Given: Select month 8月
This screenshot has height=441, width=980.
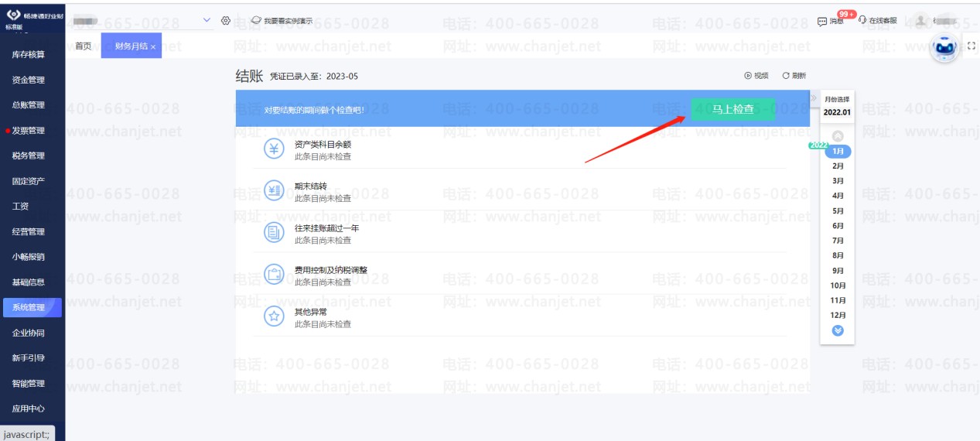Looking at the screenshot, I should tap(838, 255).
